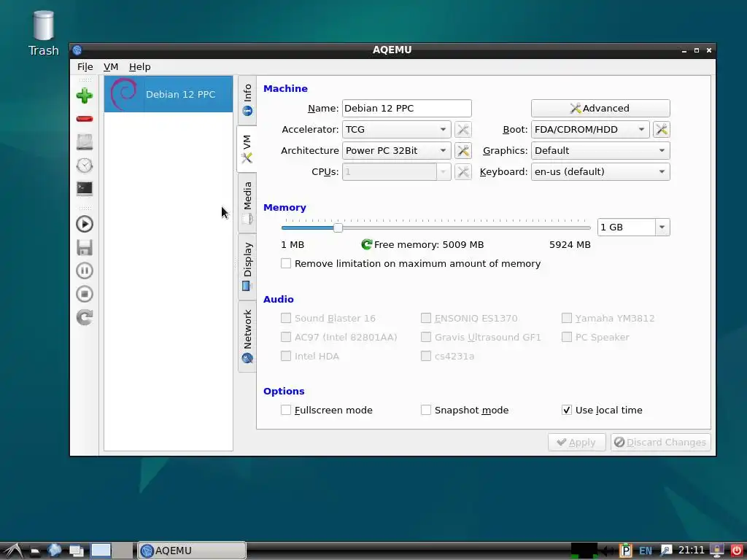The height and width of the screenshot is (560, 747).
Task: Expand the Accelerator TCG dropdown
Action: pyautogui.click(x=396, y=130)
